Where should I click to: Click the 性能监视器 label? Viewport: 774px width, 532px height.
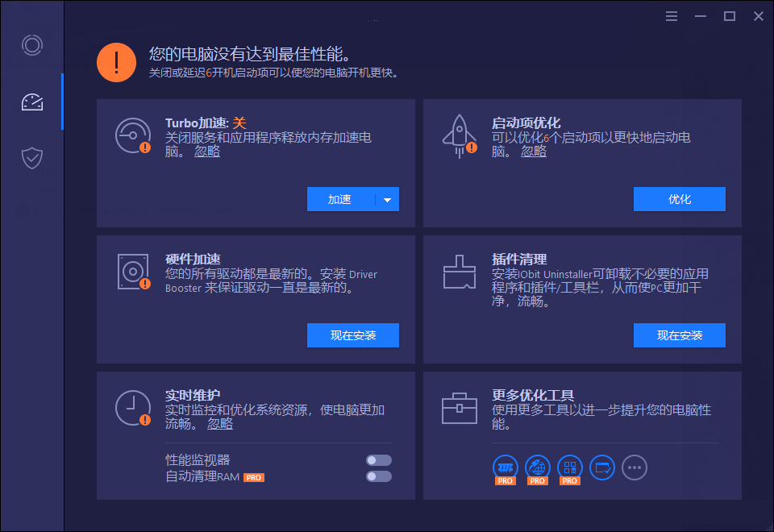click(198, 460)
